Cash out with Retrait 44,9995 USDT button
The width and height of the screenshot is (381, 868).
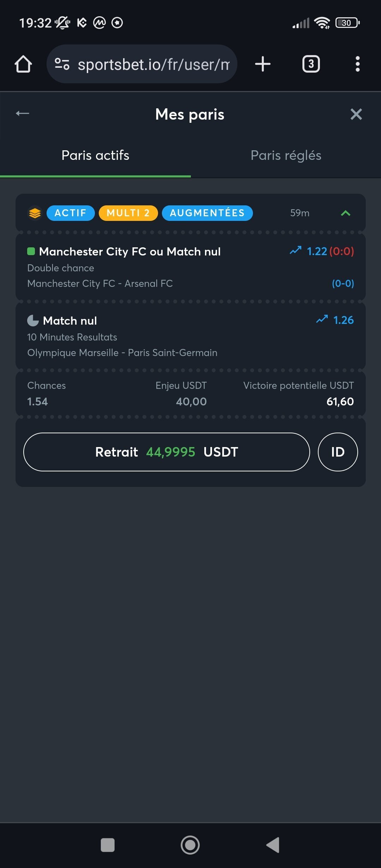coord(167,452)
